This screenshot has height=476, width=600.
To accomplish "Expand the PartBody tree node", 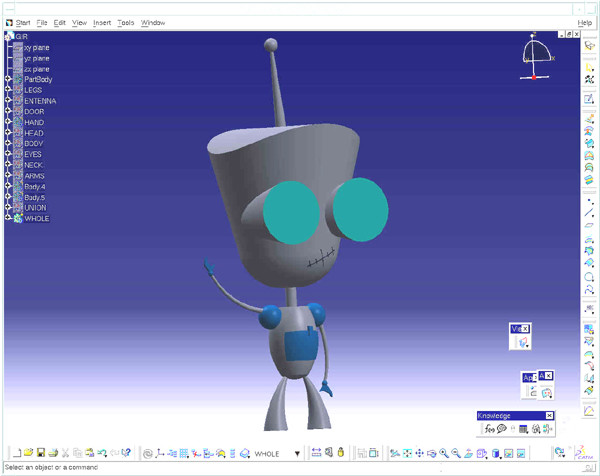I will [x=8, y=78].
